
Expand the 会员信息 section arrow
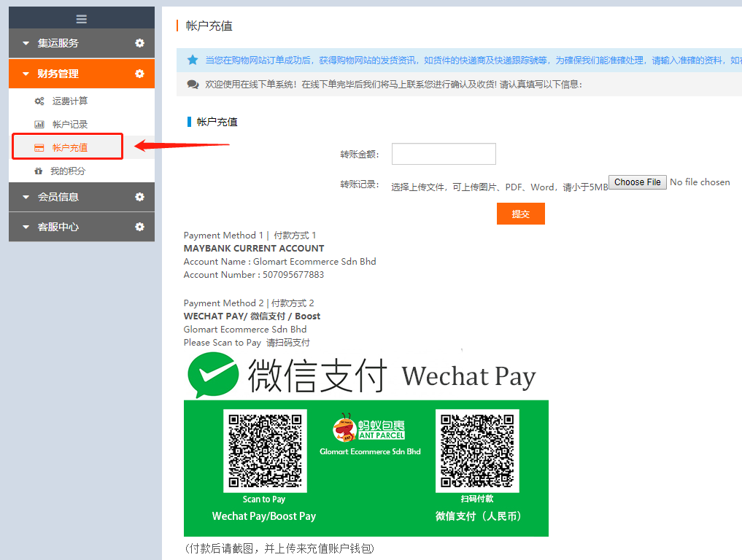click(26, 198)
